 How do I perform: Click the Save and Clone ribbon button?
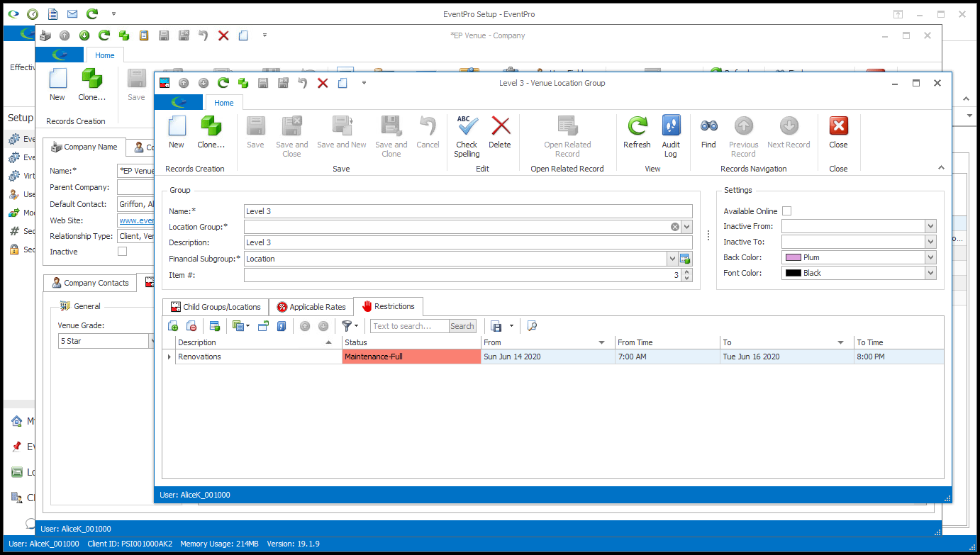coord(391,137)
